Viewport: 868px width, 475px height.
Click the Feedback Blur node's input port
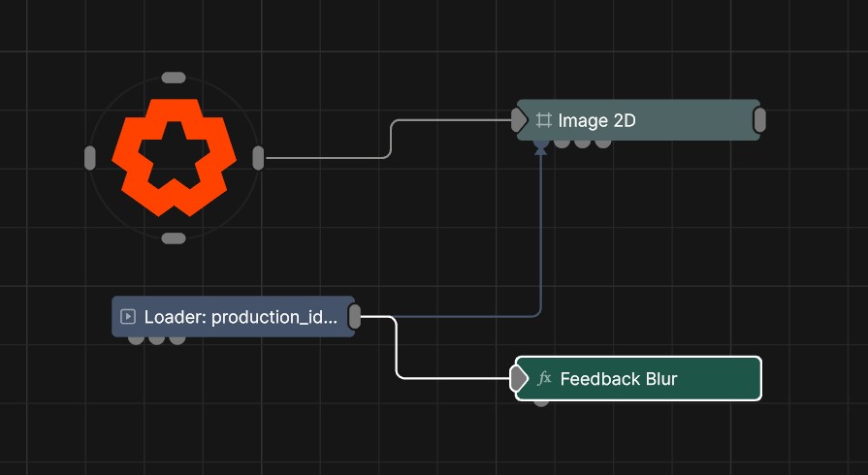(519, 379)
